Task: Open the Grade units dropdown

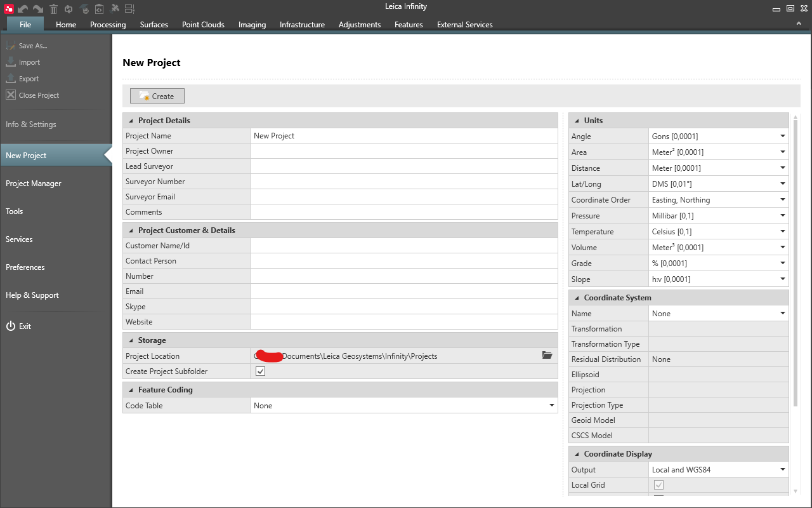Action: click(783, 263)
